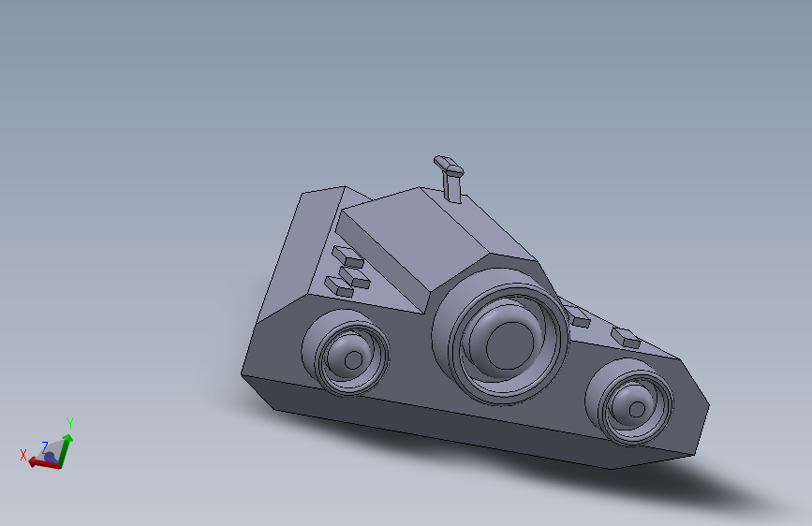This screenshot has width=812, height=526.
Task: Select the lowest of the three left blocks
Action: (x=339, y=286)
